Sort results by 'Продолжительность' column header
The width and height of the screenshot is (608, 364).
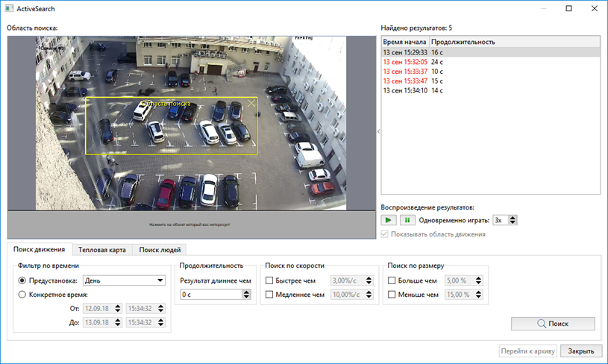[x=463, y=42]
